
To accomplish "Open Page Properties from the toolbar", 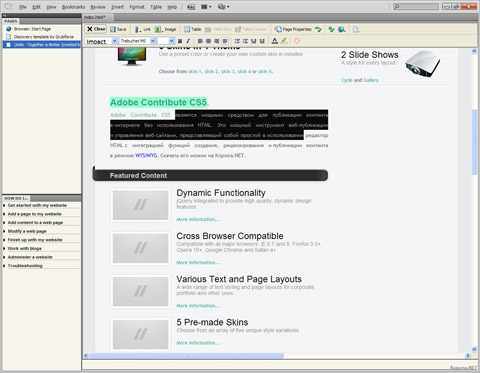I will click(293, 29).
